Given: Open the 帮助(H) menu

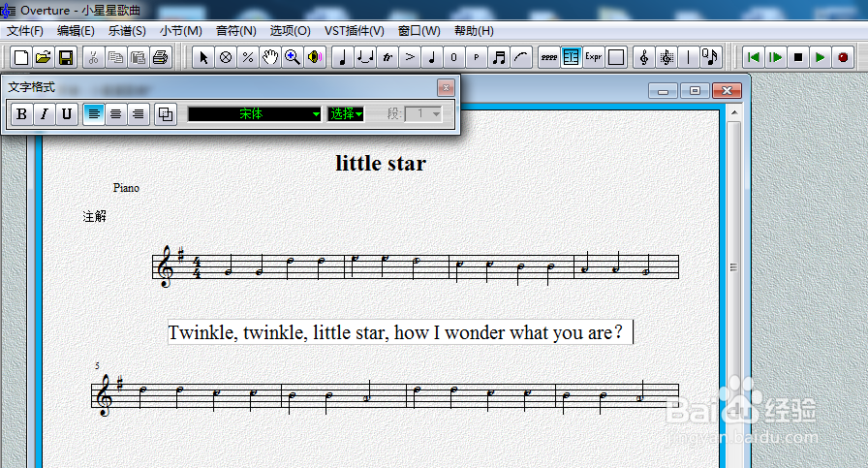Looking at the screenshot, I should (x=474, y=31).
